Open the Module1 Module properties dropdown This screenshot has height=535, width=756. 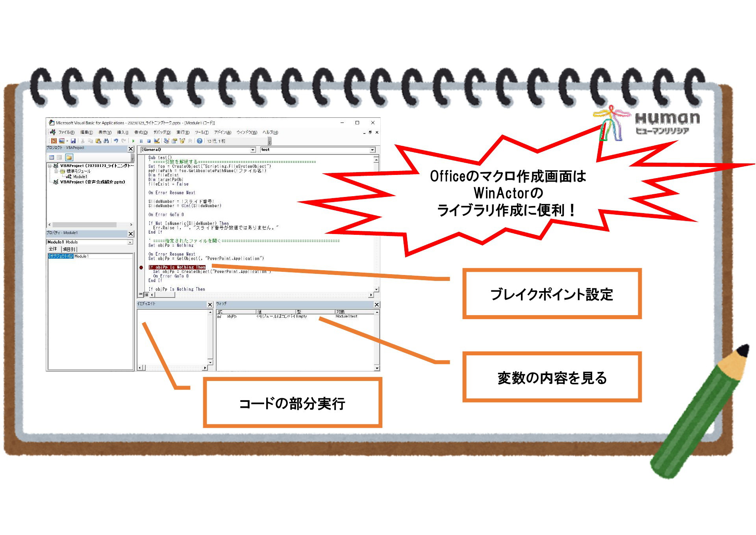[x=130, y=242]
